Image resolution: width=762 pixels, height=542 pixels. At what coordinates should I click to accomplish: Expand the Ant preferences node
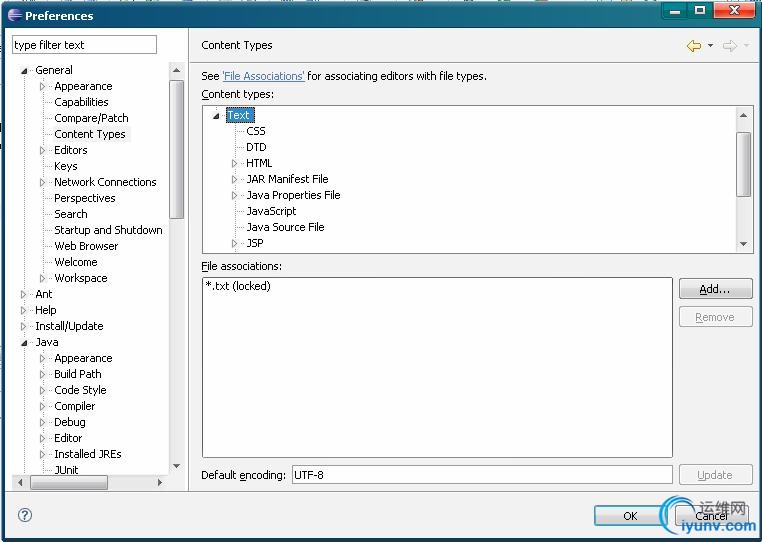pos(23,295)
